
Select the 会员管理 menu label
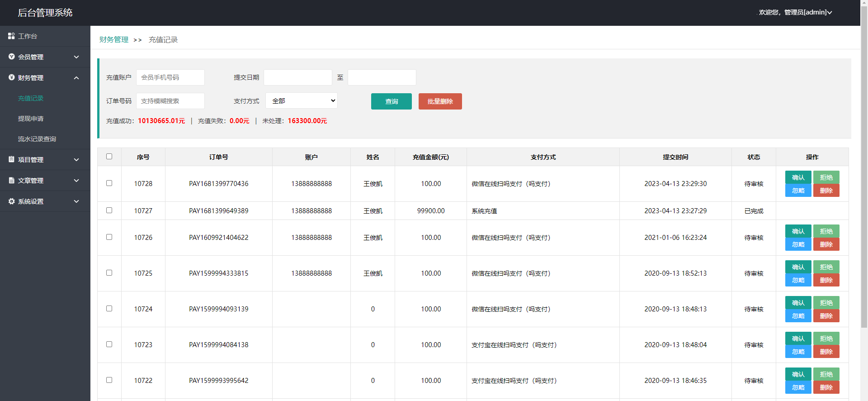pos(31,57)
